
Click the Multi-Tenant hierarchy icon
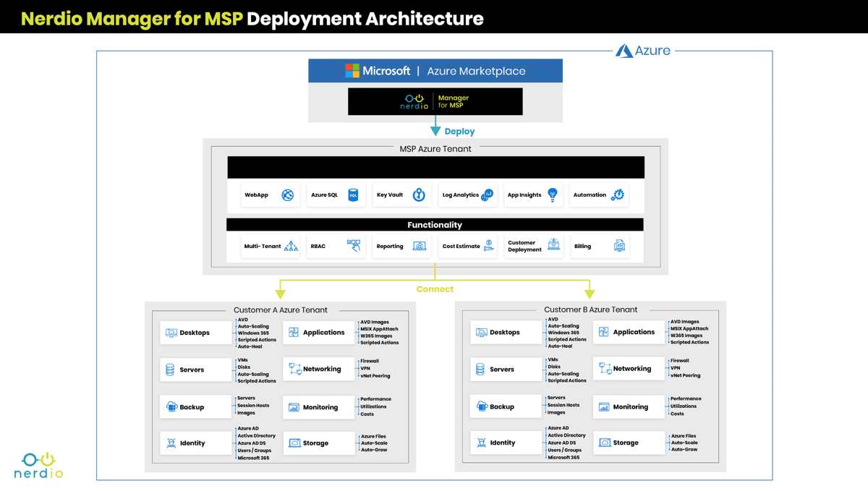point(291,246)
